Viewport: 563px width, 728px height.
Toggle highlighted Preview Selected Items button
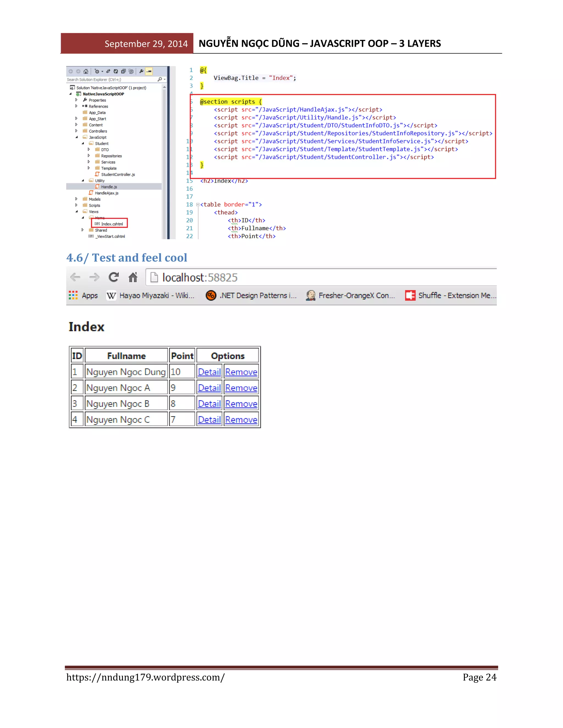coord(149,71)
